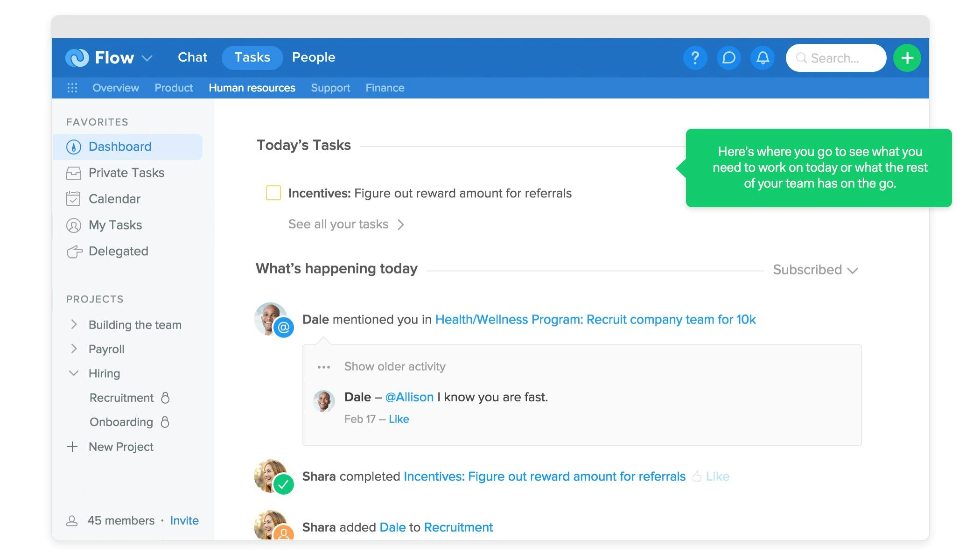This screenshot has width=980, height=560.
Task: Select Delegated in the sidebar
Action: tap(118, 251)
